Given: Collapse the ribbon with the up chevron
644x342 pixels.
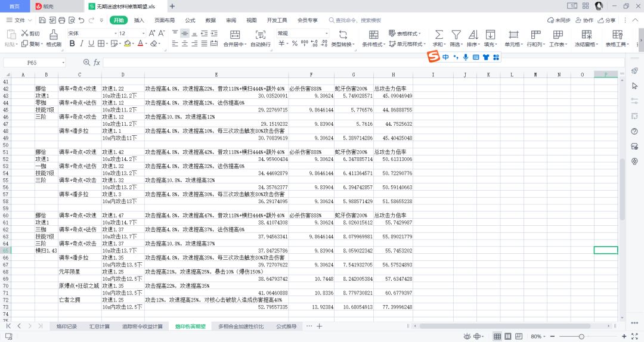Looking at the screenshot, I should 636,20.
